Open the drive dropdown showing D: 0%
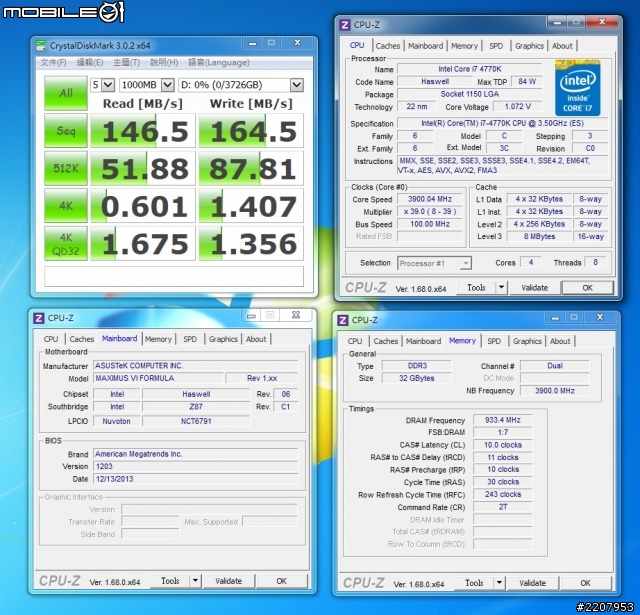Screen dimensions: 640x615 [x=241, y=85]
